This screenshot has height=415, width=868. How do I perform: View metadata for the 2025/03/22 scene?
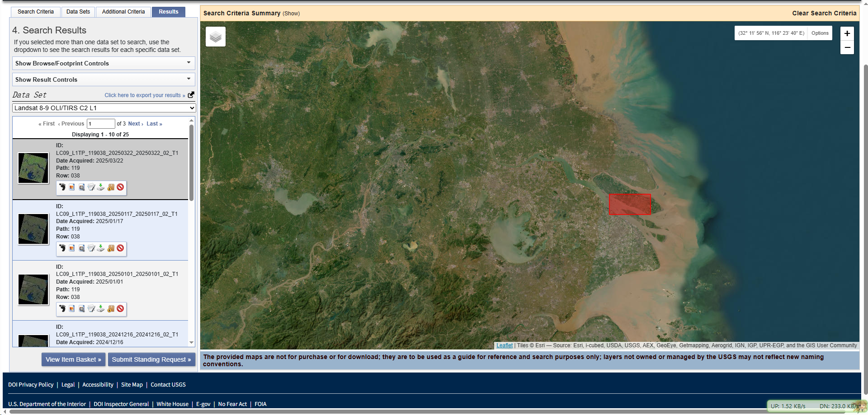(x=91, y=187)
